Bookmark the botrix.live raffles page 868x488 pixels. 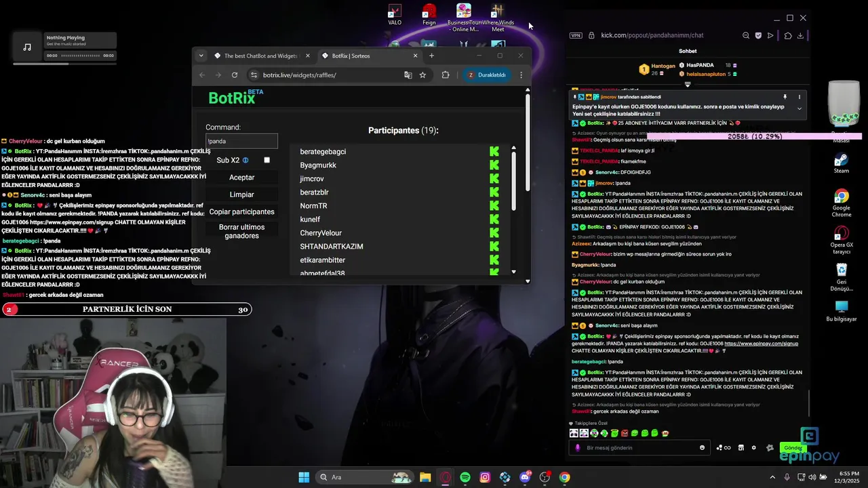pos(422,75)
